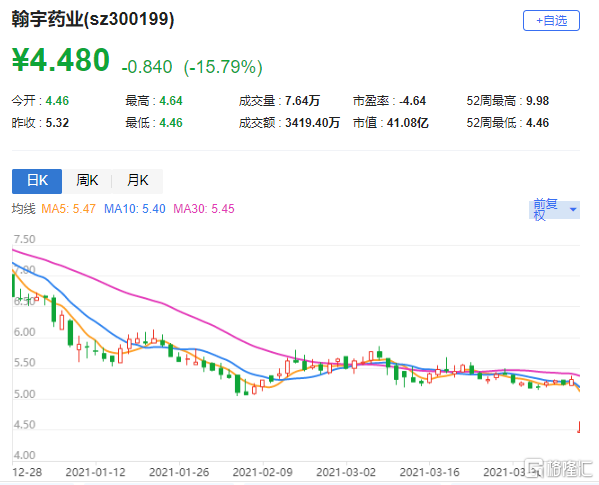The image size is (599, 485).
Task: Switch to 日K daily chart tab
Action: pos(37,181)
